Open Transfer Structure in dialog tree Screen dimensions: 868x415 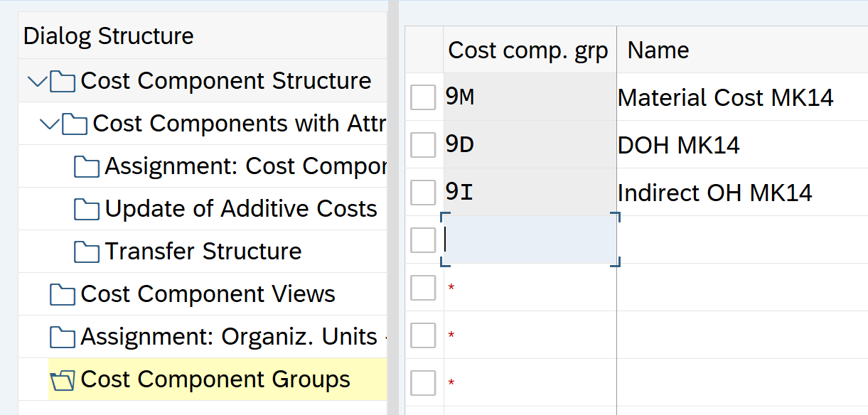tap(203, 252)
